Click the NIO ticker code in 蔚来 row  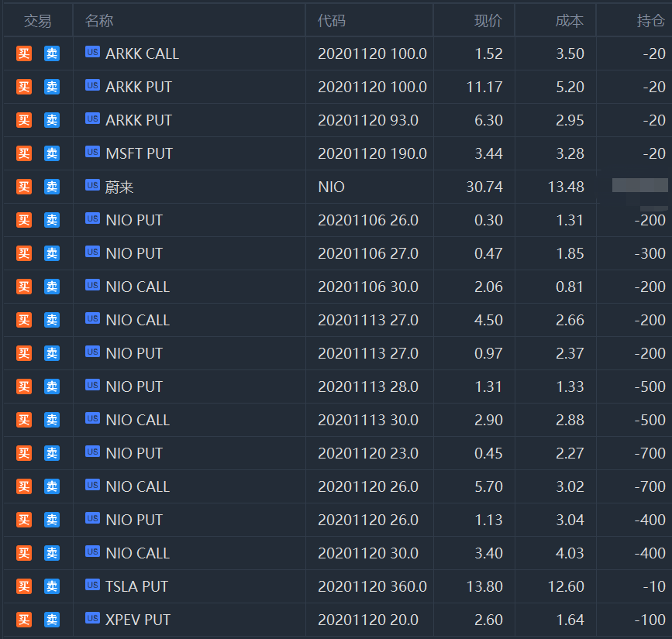coord(331,187)
